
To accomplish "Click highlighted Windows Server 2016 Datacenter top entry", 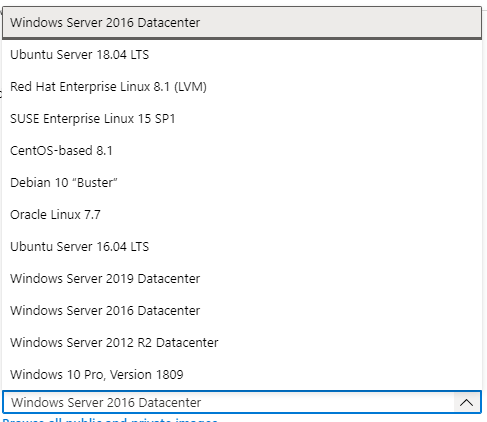I will click(x=242, y=22).
